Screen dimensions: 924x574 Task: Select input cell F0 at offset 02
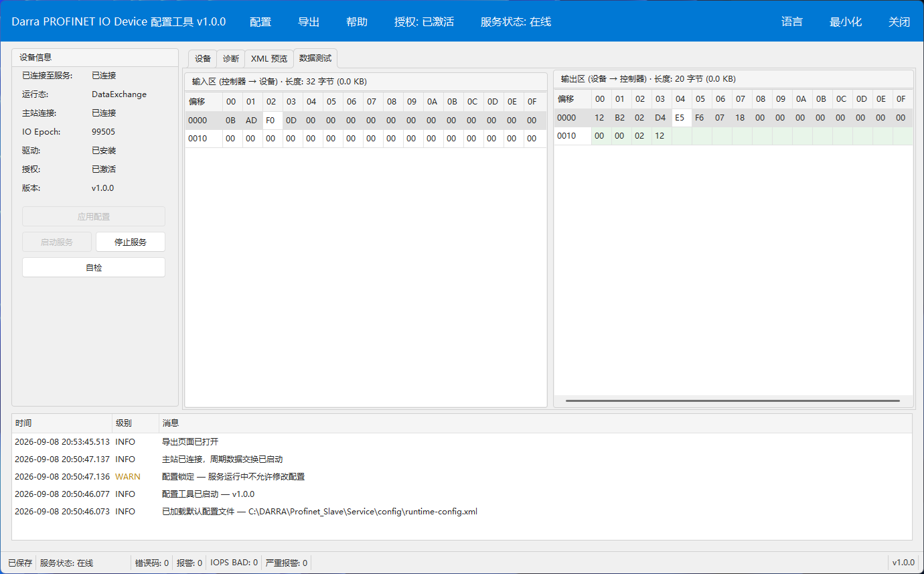point(271,121)
